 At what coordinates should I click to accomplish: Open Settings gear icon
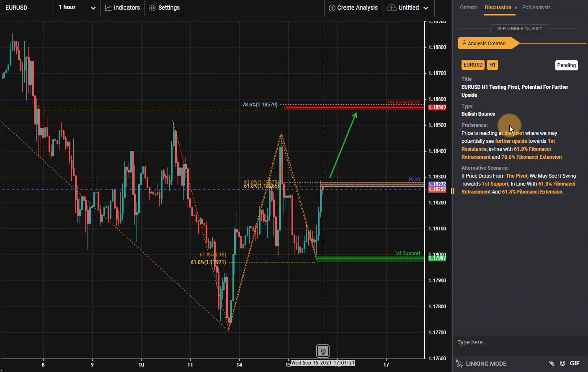[152, 8]
